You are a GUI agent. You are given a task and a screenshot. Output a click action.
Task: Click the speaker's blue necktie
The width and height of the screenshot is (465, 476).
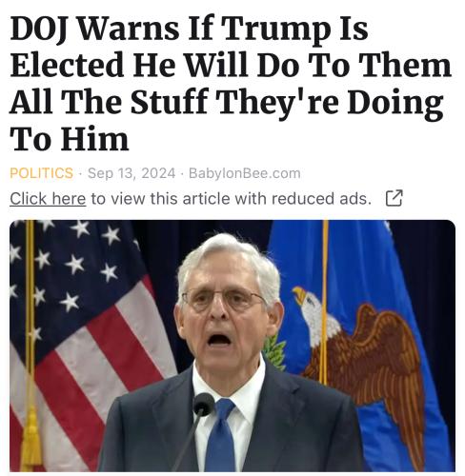(221, 436)
